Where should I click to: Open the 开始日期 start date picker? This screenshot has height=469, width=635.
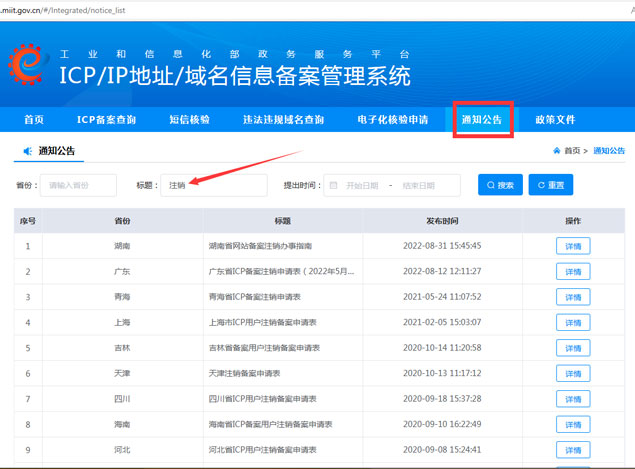[362, 186]
